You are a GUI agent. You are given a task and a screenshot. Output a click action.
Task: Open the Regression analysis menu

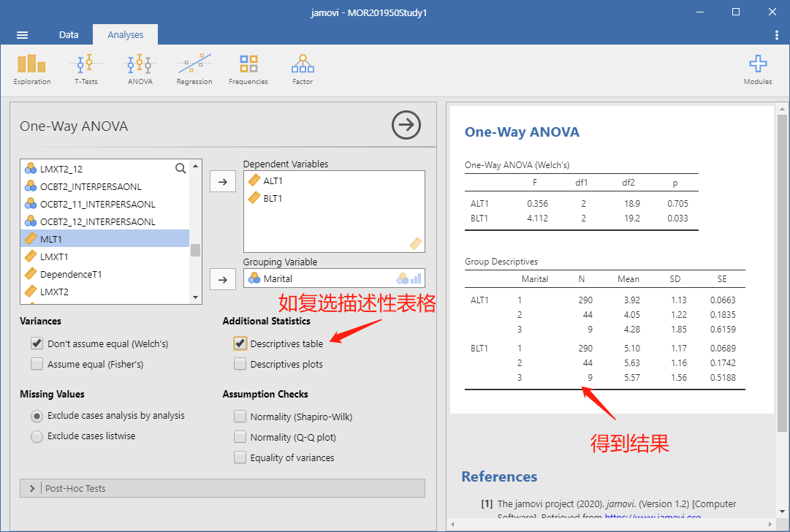pyautogui.click(x=194, y=70)
